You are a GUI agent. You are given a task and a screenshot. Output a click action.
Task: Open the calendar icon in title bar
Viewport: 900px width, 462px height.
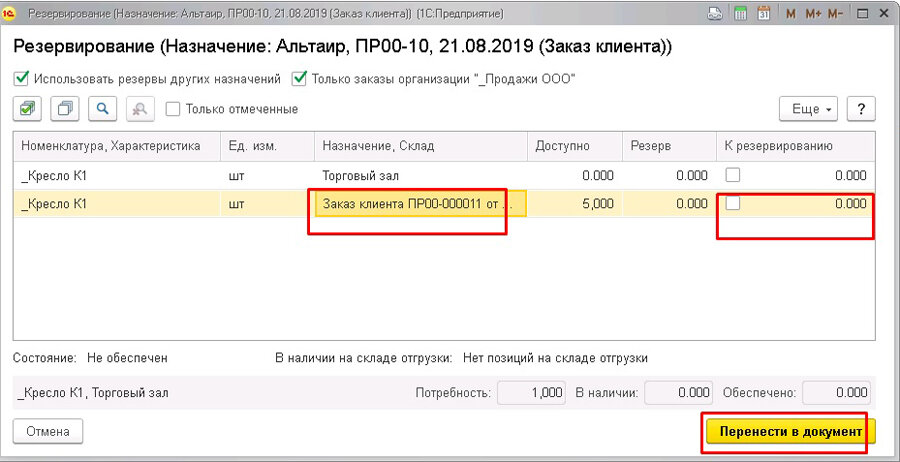[764, 14]
